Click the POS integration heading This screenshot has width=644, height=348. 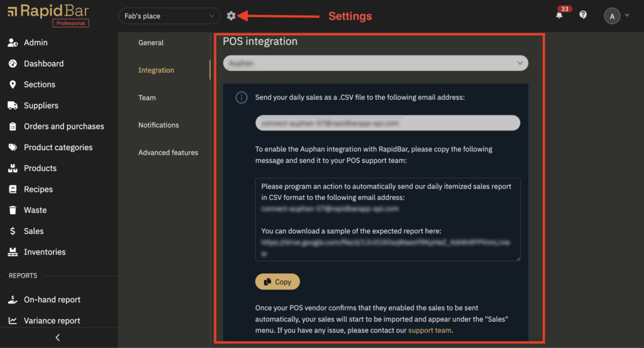[260, 41]
